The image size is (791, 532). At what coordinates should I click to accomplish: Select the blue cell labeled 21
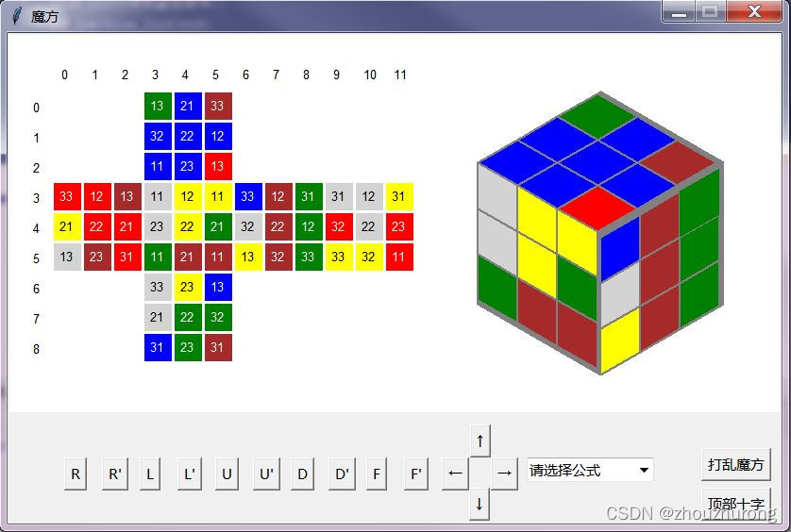(188, 106)
